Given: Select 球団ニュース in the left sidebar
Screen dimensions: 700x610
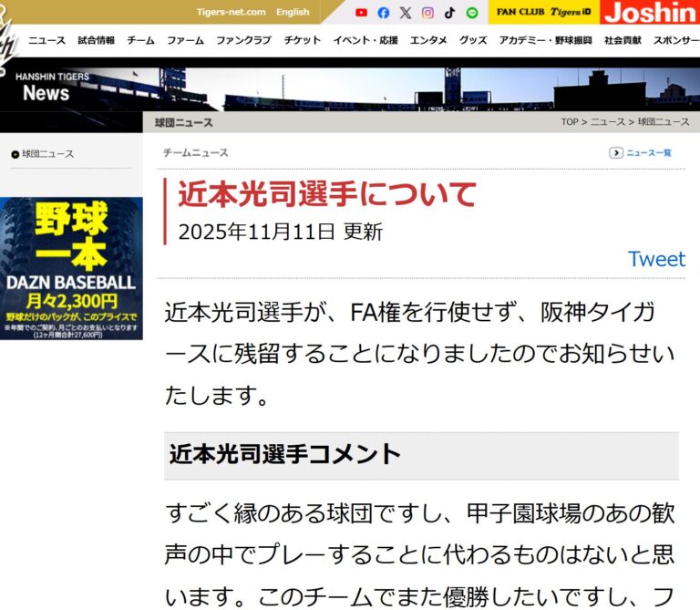Looking at the screenshot, I should [x=47, y=154].
